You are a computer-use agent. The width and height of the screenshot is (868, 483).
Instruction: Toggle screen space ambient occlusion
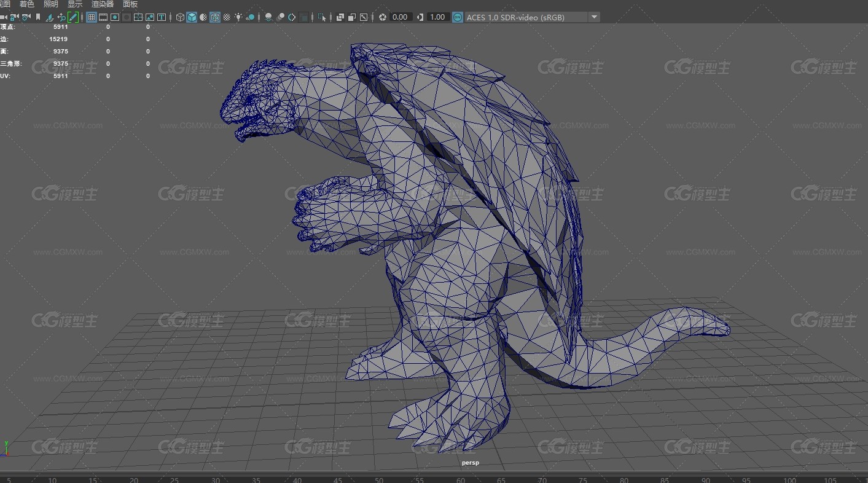[x=269, y=17]
